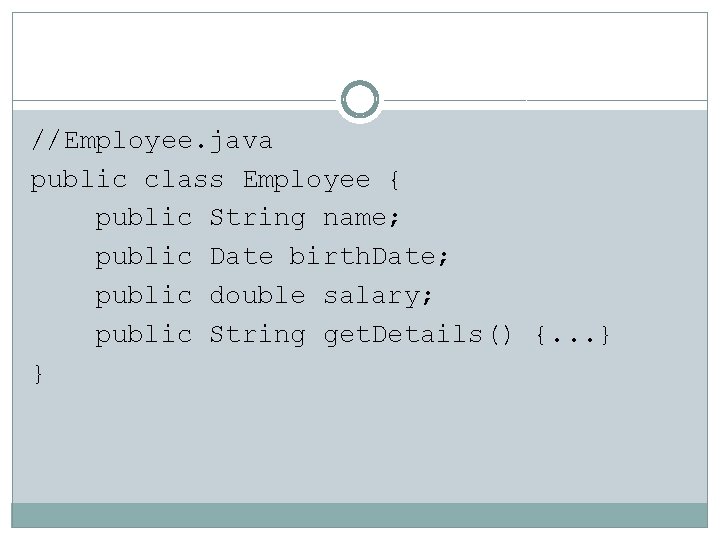The height and width of the screenshot is (540, 720).
Task: Select the Employee class name after class
Action: click(306, 180)
